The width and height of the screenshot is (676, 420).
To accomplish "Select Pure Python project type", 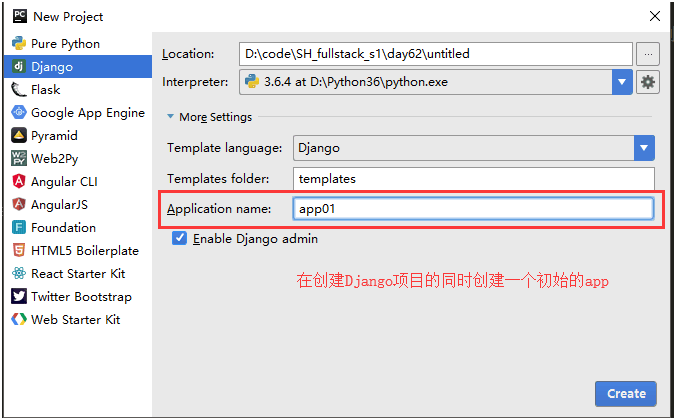I will [x=66, y=44].
